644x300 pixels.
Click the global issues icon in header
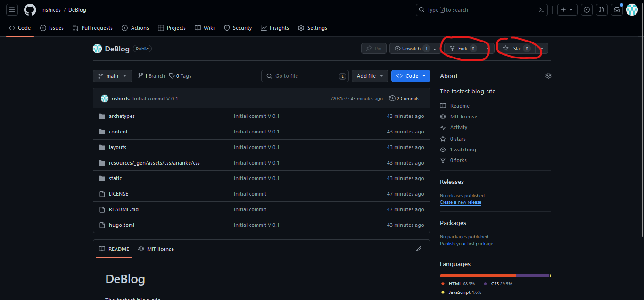(586, 10)
